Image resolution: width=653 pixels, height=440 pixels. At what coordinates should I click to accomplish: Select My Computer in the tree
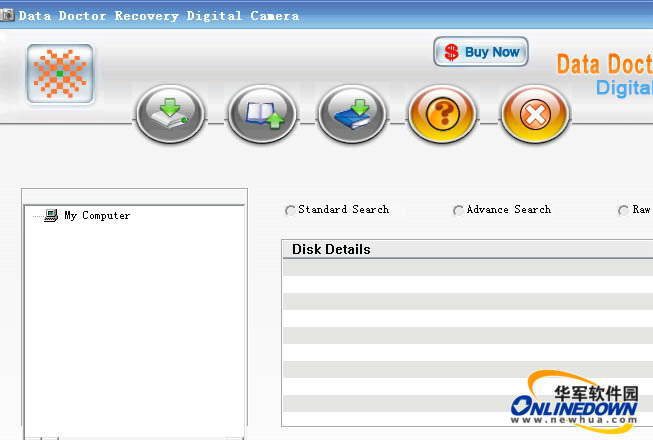click(97, 216)
